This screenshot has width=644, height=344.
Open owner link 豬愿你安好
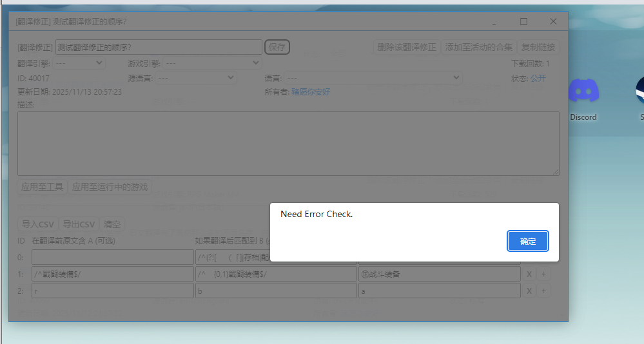(311, 92)
